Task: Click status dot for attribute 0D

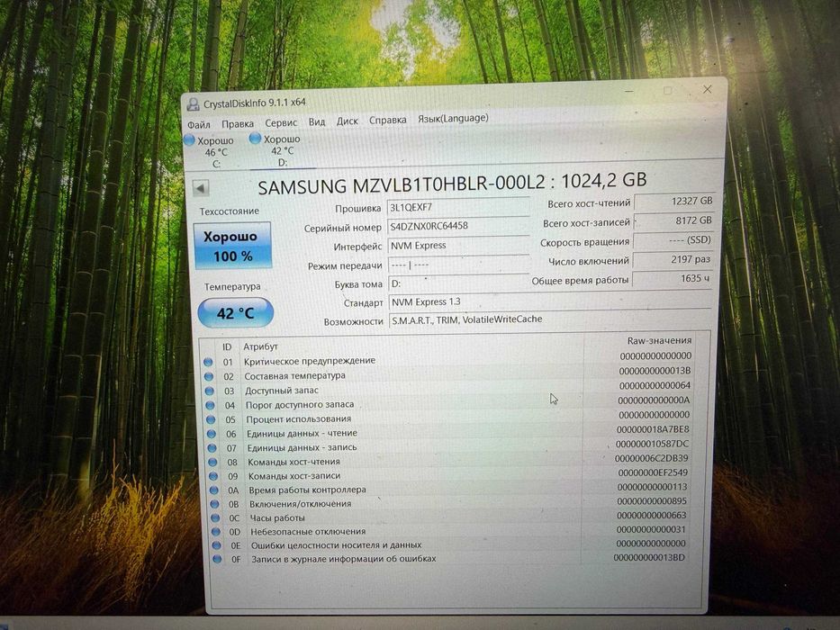Action: (x=215, y=532)
